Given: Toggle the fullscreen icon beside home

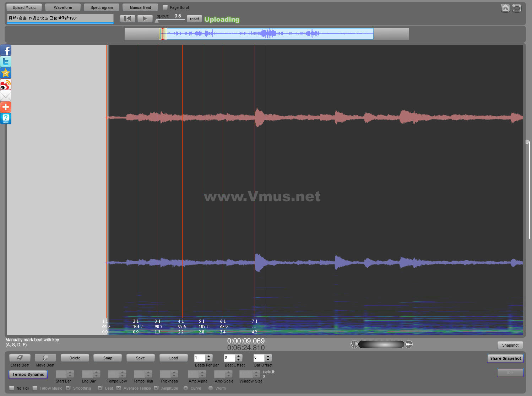Looking at the screenshot, I should [x=517, y=8].
